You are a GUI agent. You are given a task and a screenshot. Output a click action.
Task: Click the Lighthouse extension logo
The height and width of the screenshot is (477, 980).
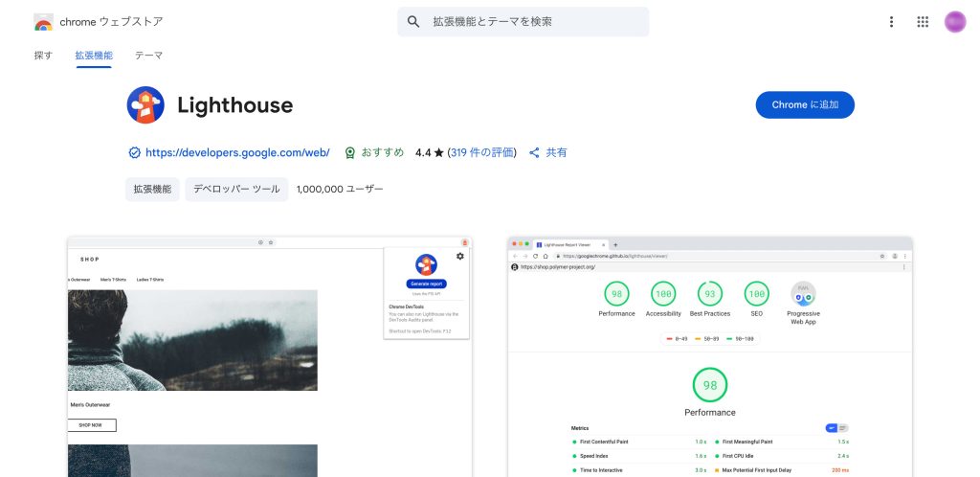[145, 105]
